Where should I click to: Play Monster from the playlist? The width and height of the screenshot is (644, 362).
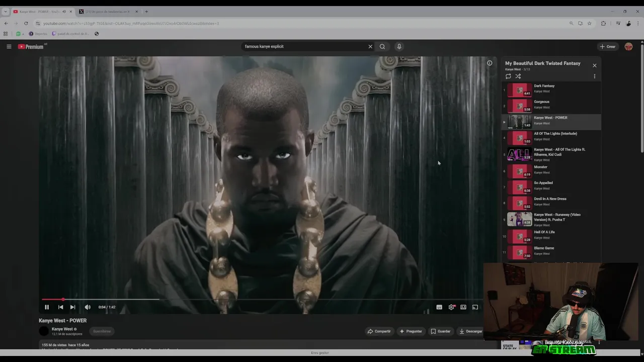point(551,171)
